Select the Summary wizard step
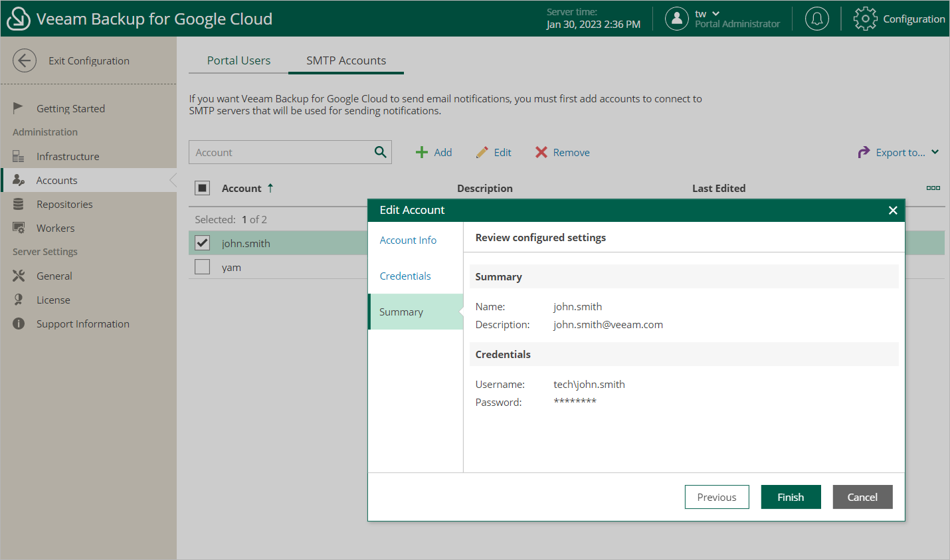The image size is (950, 560). pos(416,312)
